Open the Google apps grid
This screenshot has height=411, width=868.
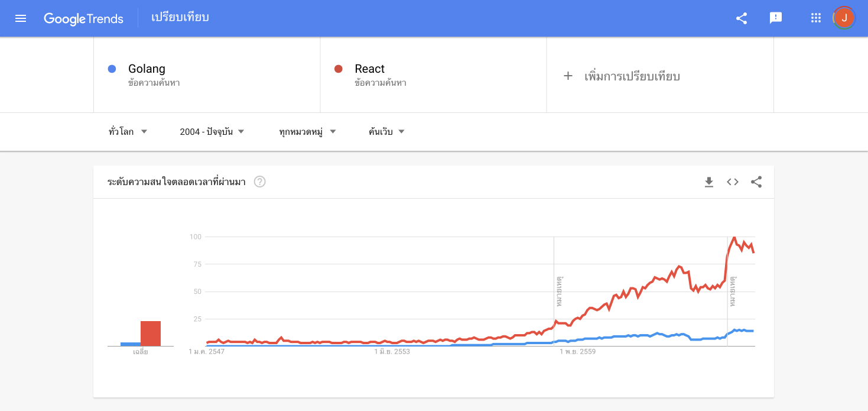click(x=816, y=18)
